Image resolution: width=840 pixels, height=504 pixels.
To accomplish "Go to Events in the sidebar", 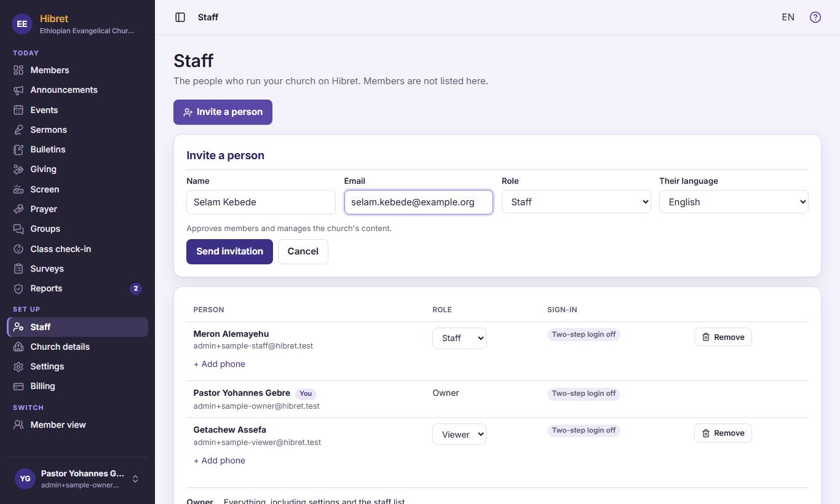I will click(77, 110).
